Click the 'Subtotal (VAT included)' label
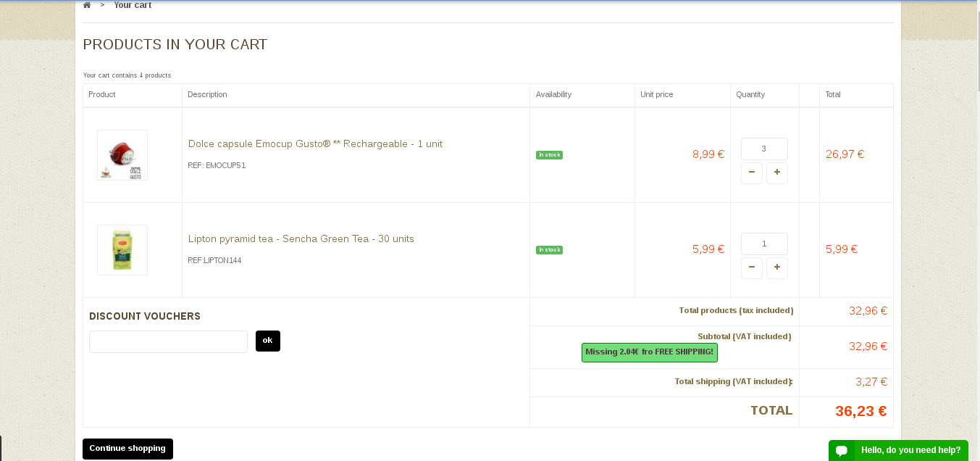Viewport: 980px width, 461px height. point(745,336)
